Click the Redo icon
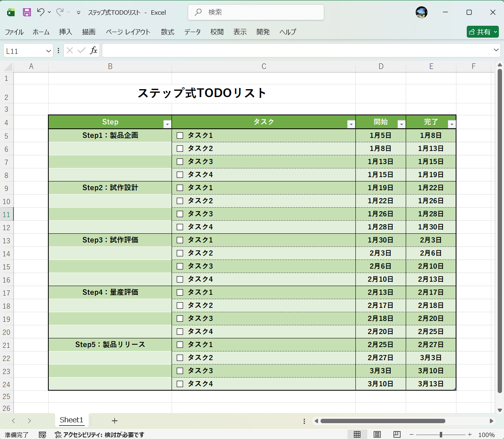 point(59,12)
